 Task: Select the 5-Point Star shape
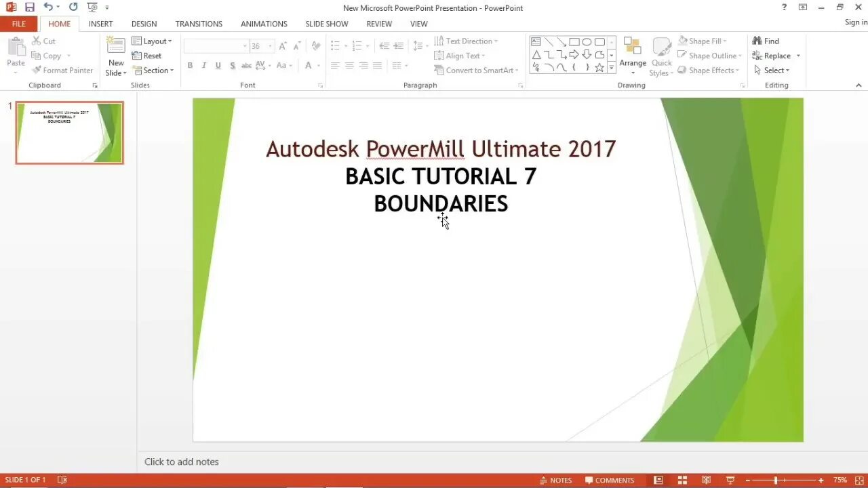click(600, 68)
